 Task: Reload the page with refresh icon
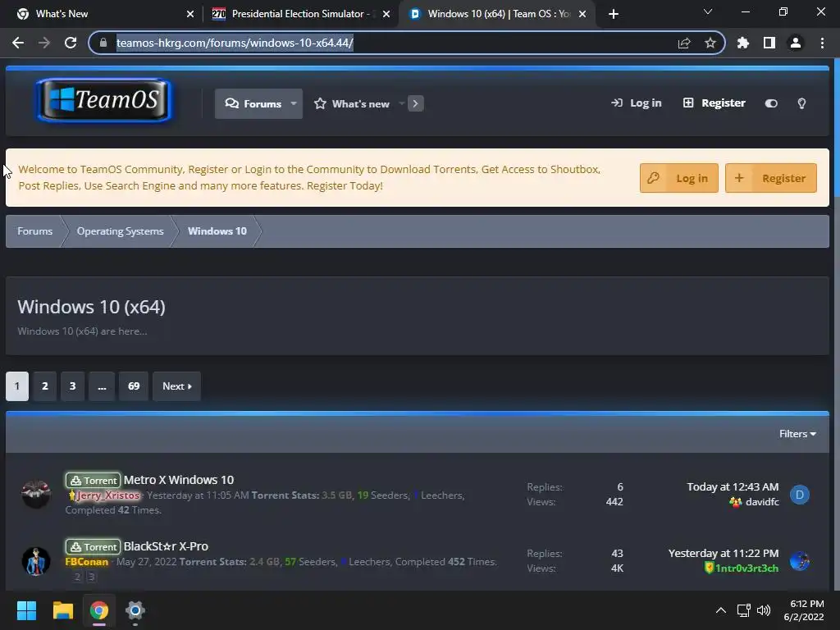pos(71,43)
